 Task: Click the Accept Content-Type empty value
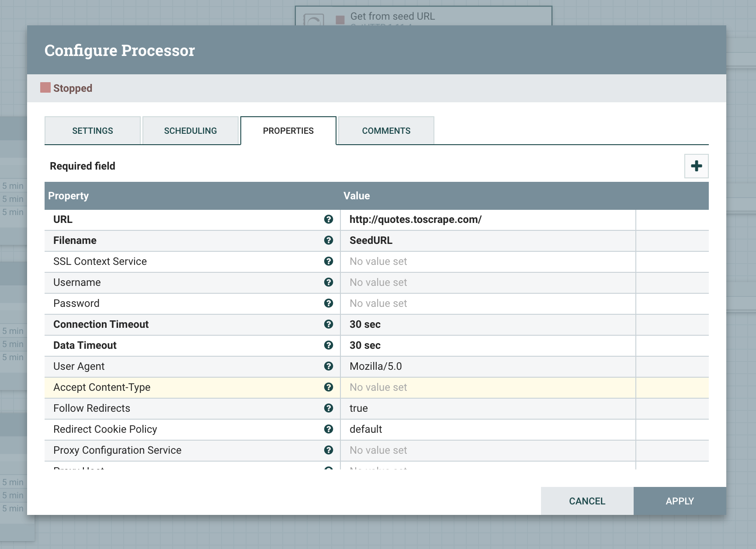coord(488,387)
